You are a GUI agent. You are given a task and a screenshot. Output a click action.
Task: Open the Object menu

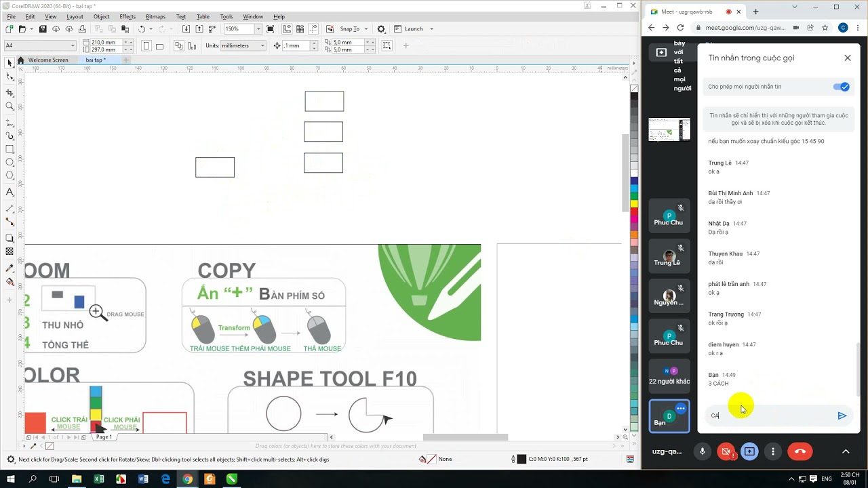[x=101, y=16]
